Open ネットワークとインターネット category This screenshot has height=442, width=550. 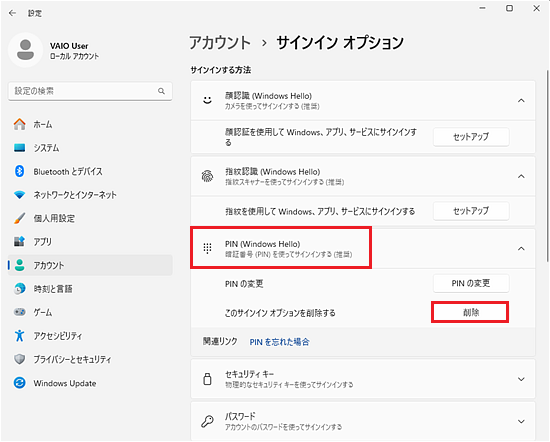pyautogui.click(x=90, y=195)
